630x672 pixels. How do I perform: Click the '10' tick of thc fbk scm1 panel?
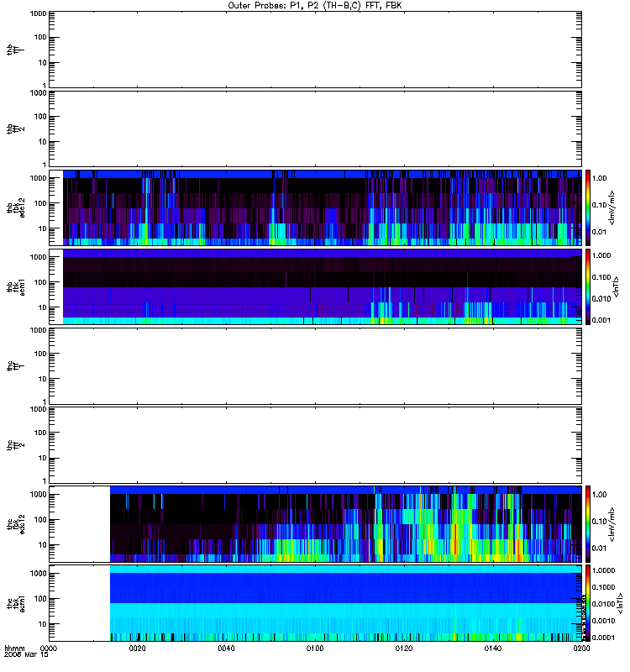pyautogui.click(x=43, y=624)
